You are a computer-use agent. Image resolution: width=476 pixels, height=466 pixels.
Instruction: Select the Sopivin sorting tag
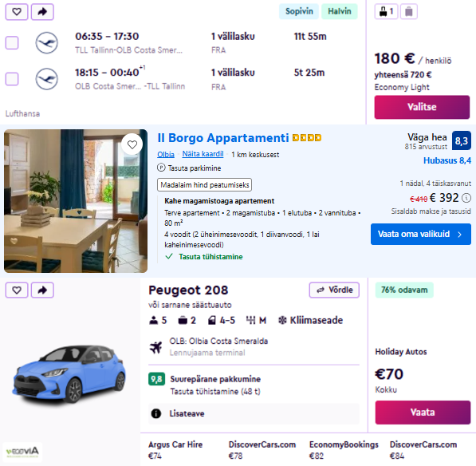(x=299, y=11)
